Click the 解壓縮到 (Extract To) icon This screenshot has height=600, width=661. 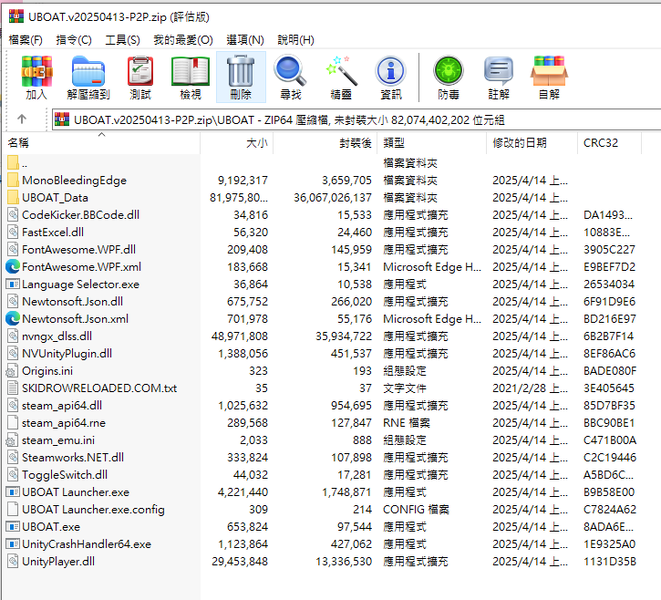point(88,77)
